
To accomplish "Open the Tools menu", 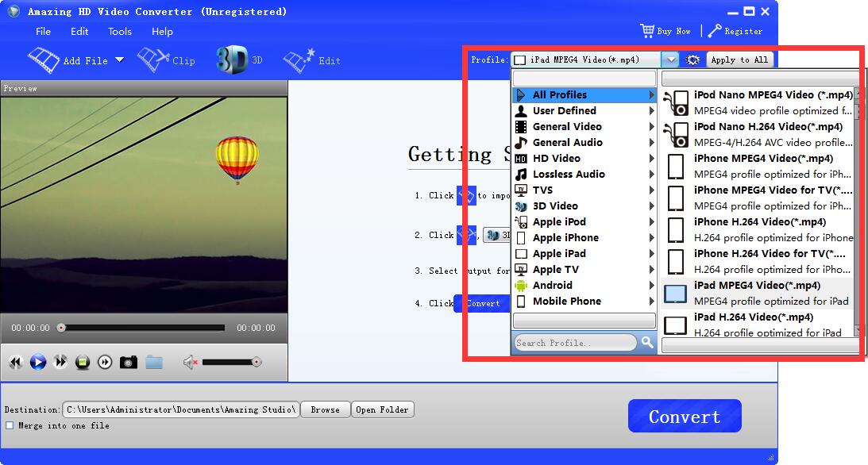I will pyautogui.click(x=120, y=32).
